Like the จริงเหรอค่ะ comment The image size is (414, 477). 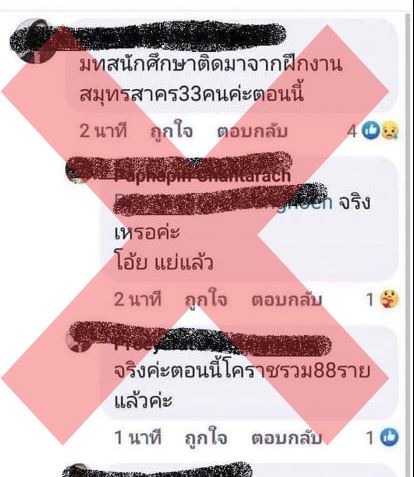tap(206, 300)
